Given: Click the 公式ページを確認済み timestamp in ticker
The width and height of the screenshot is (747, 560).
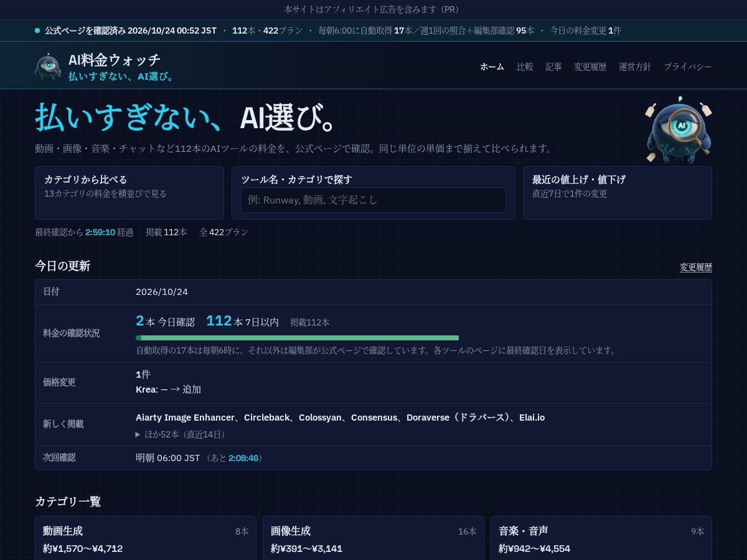Looking at the screenshot, I should point(131,30).
